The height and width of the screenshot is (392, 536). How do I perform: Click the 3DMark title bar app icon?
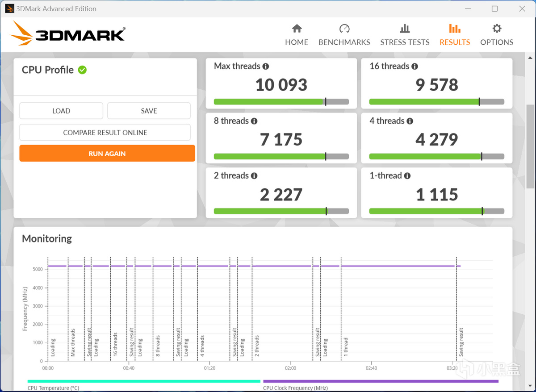[9, 8]
